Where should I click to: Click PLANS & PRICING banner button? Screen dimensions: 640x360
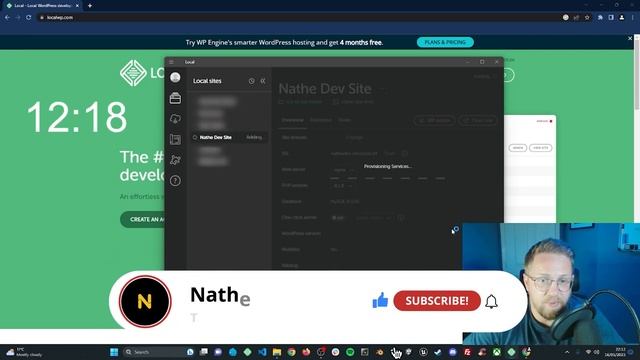coord(445,42)
